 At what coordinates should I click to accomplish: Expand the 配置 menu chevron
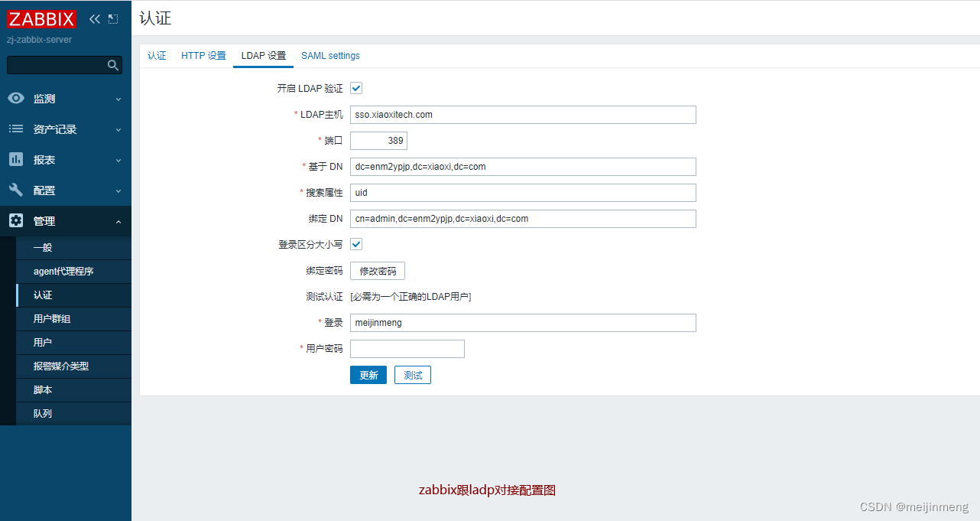(118, 191)
